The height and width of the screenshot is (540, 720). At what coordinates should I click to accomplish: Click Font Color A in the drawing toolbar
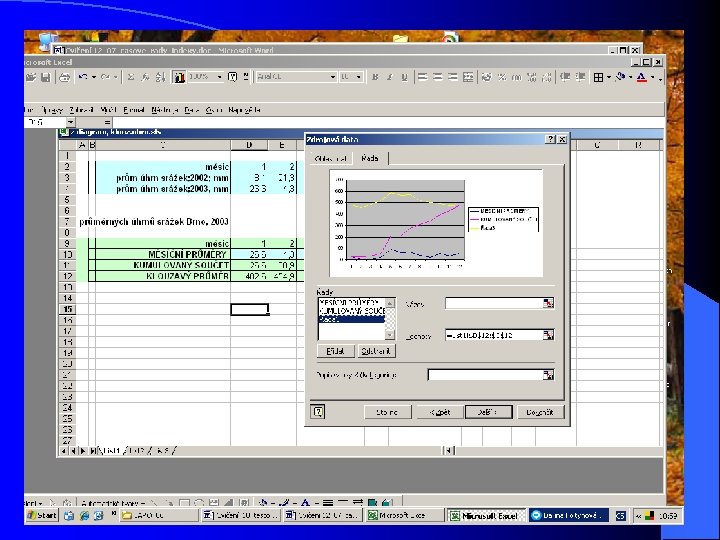click(x=305, y=503)
